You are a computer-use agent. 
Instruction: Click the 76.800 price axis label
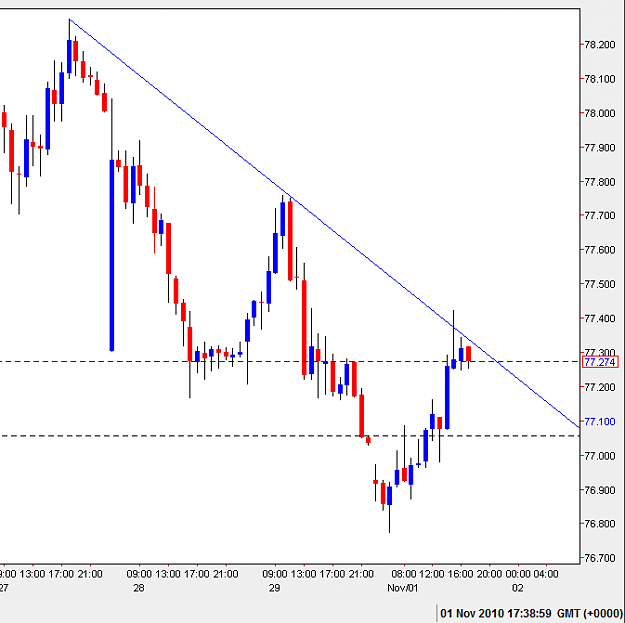(x=599, y=524)
